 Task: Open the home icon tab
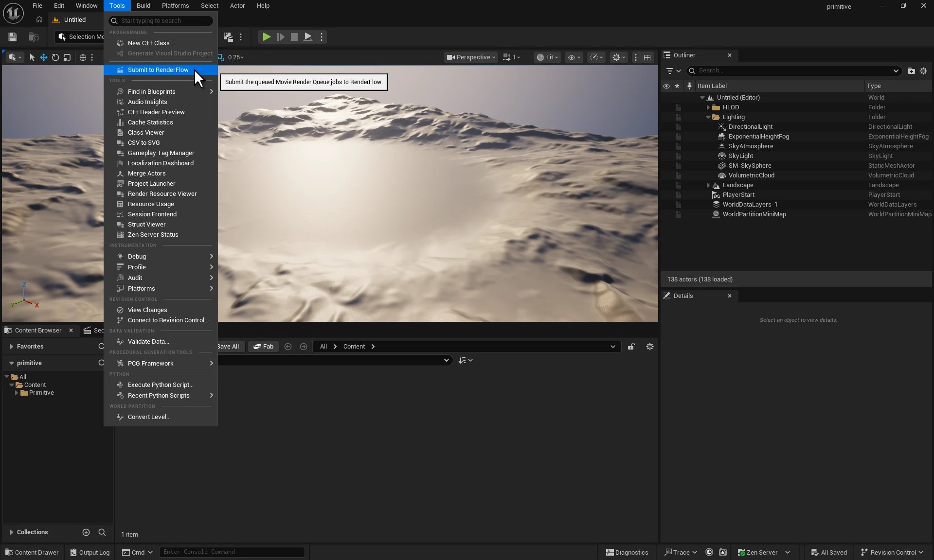click(x=39, y=20)
